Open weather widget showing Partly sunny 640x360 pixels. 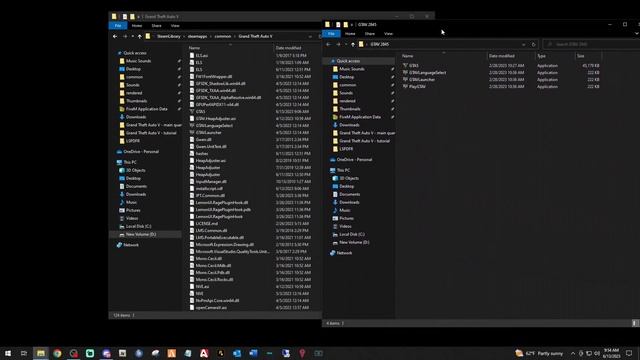pos(539,353)
